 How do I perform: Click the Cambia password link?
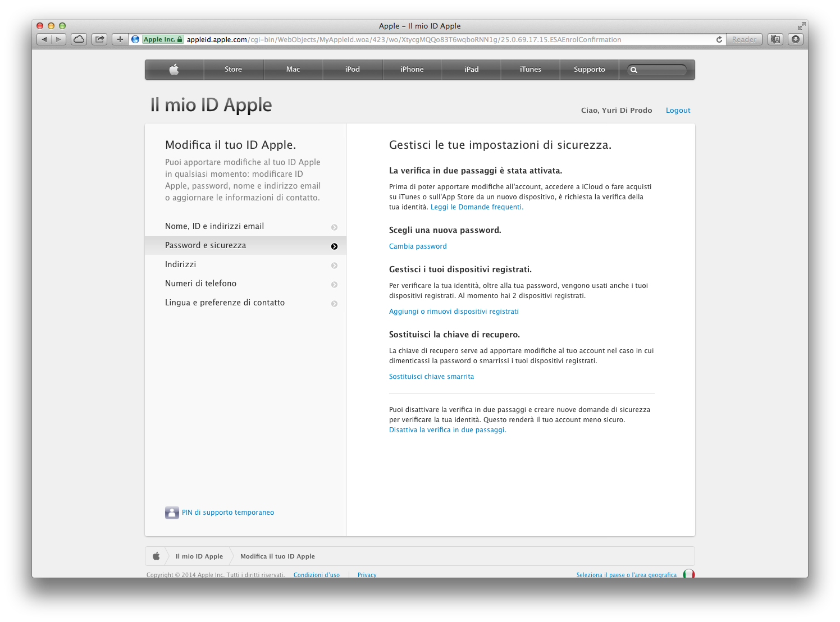[418, 246]
